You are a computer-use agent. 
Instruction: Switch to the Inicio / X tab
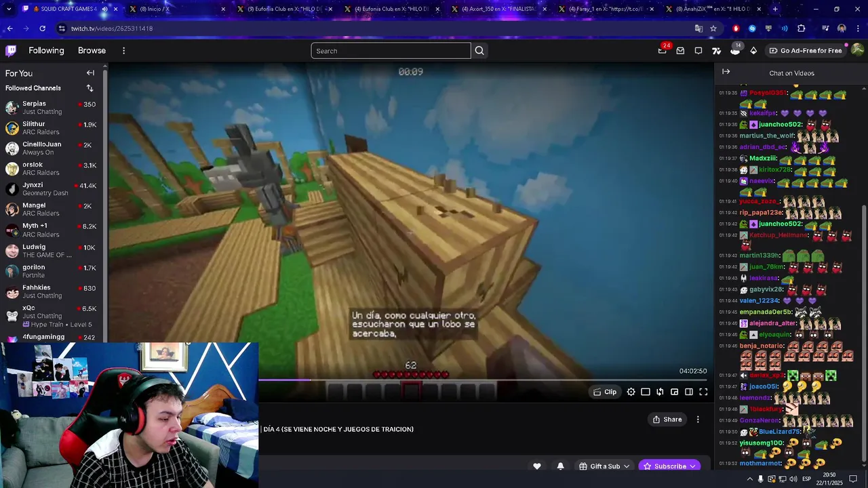pos(178,9)
